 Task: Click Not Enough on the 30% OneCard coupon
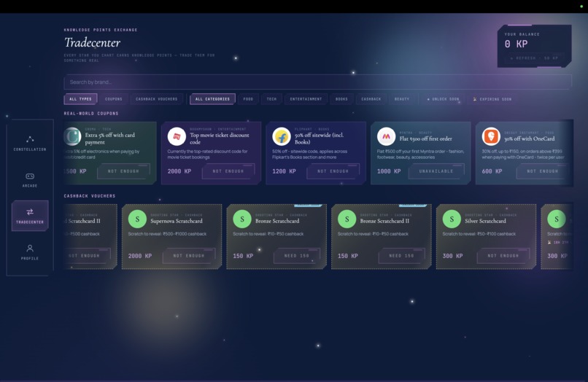click(x=542, y=171)
